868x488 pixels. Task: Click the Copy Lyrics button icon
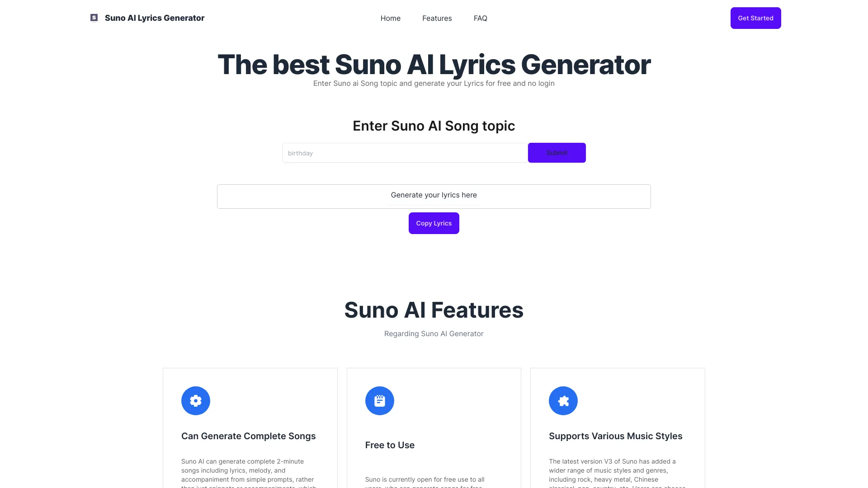point(434,223)
